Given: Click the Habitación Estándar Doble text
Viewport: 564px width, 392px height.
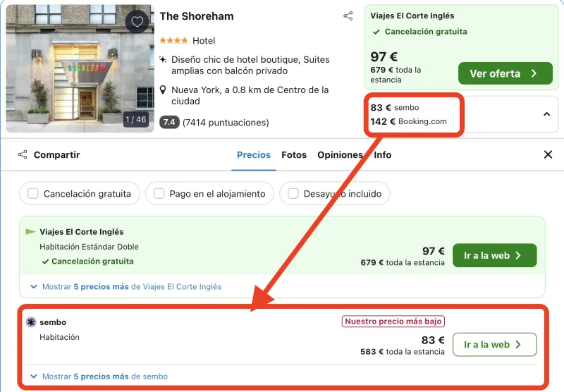Looking at the screenshot, I should pos(89,247).
